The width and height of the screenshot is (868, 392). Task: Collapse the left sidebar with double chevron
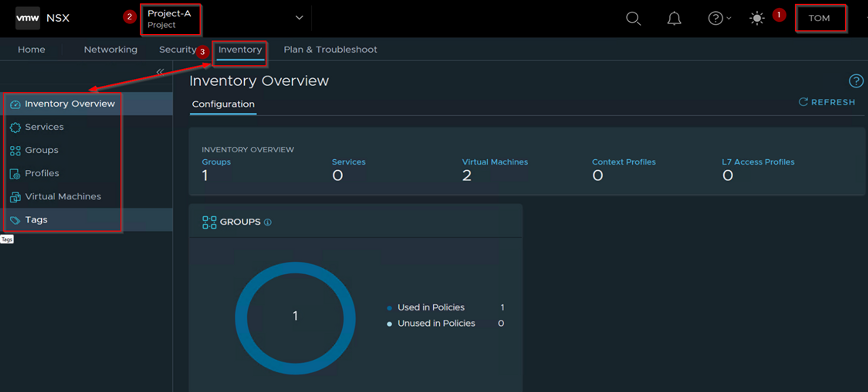click(160, 72)
